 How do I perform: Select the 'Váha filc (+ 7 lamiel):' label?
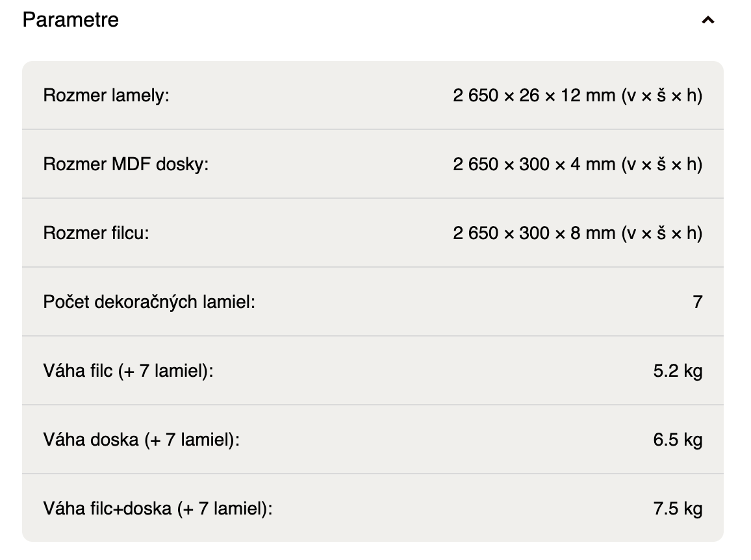128,371
